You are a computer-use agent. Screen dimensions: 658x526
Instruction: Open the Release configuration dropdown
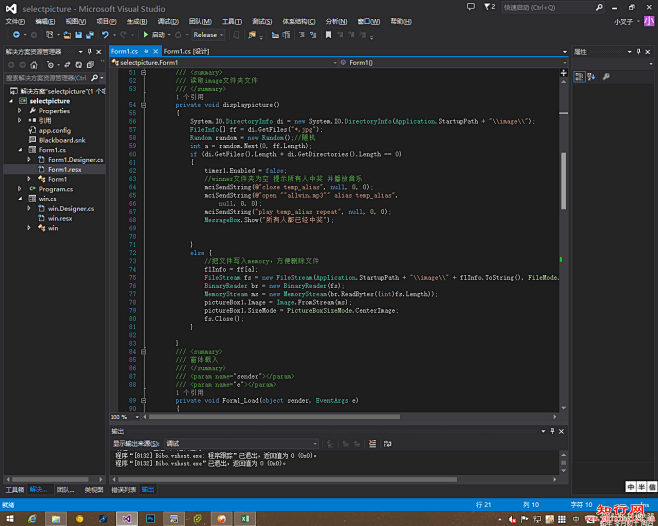tap(210, 34)
